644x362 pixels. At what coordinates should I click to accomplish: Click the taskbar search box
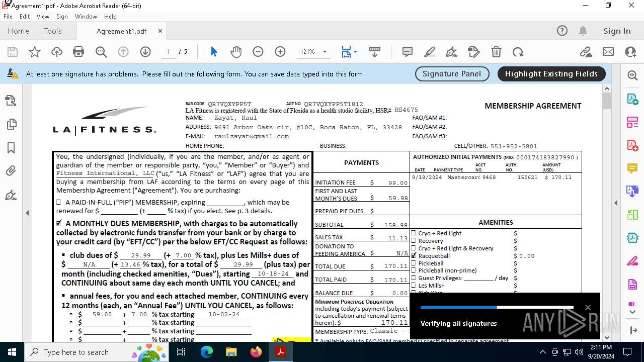click(97, 352)
